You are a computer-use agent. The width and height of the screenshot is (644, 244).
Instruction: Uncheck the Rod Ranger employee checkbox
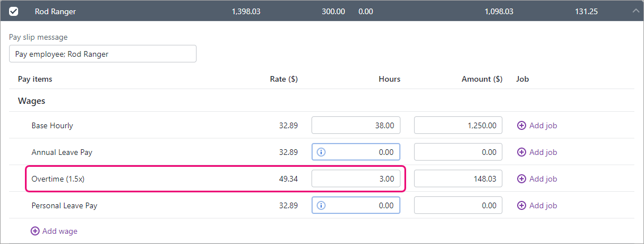(14, 11)
